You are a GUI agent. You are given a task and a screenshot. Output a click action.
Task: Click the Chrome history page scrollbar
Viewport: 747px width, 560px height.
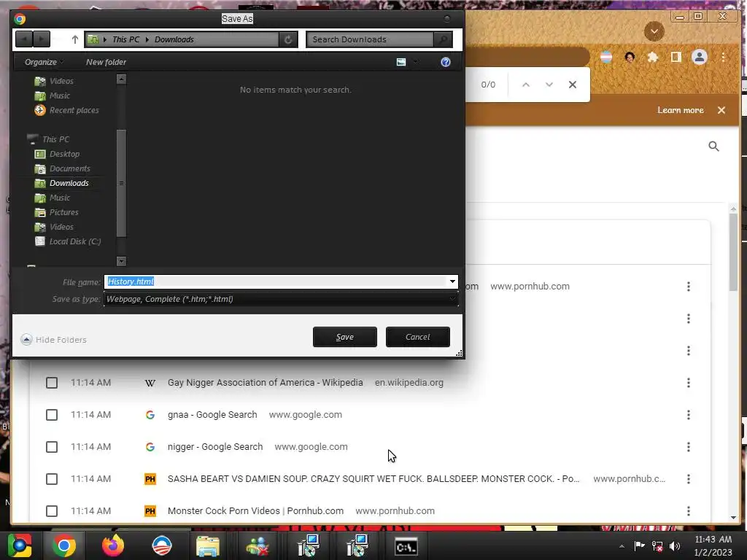[733, 253]
